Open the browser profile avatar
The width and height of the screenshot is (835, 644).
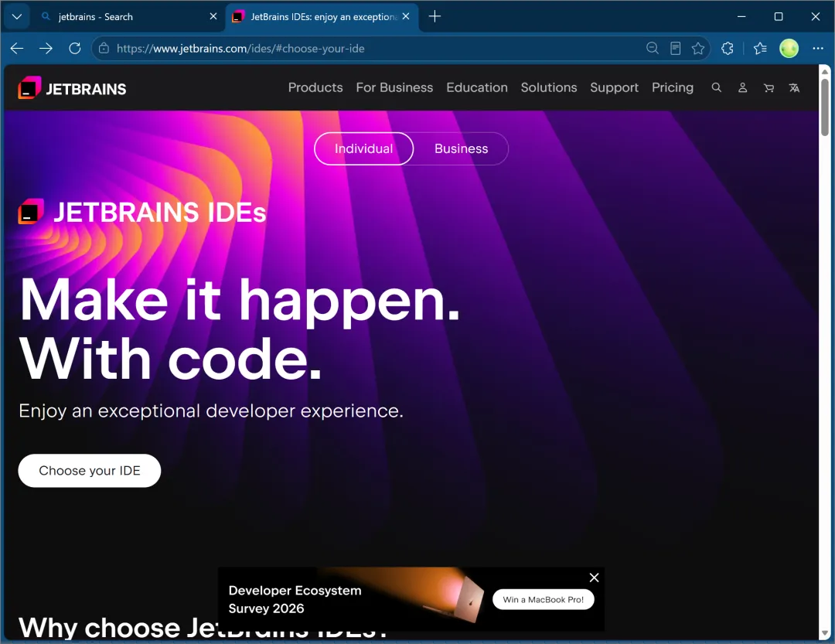(789, 49)
